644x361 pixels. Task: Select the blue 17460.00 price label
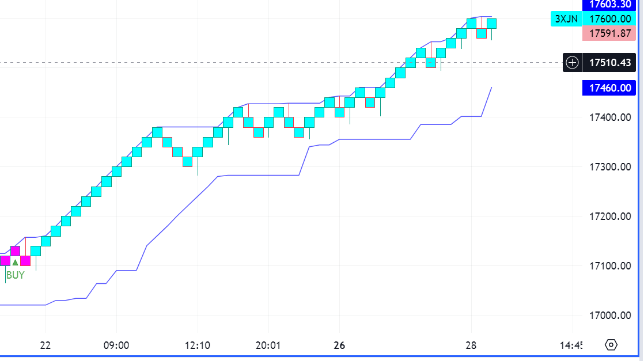point(609,88)
